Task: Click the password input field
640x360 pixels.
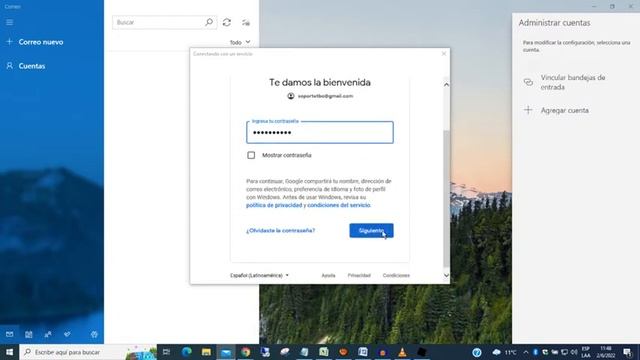Action: click(x=320, y=132)
